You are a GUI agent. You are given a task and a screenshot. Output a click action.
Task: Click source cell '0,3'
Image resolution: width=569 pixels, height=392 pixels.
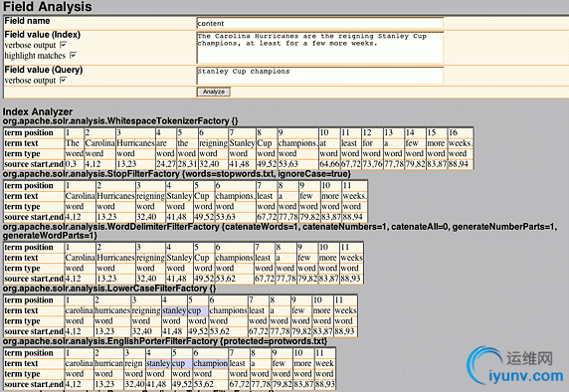click(x=74, y=164)
